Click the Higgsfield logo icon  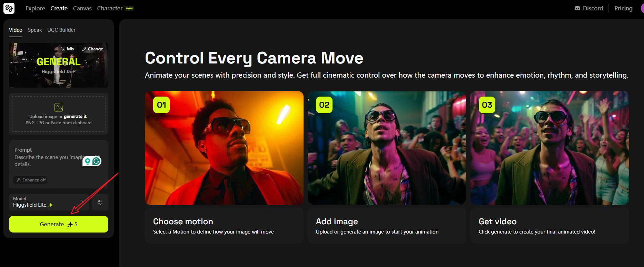click(x=9, y=8)
